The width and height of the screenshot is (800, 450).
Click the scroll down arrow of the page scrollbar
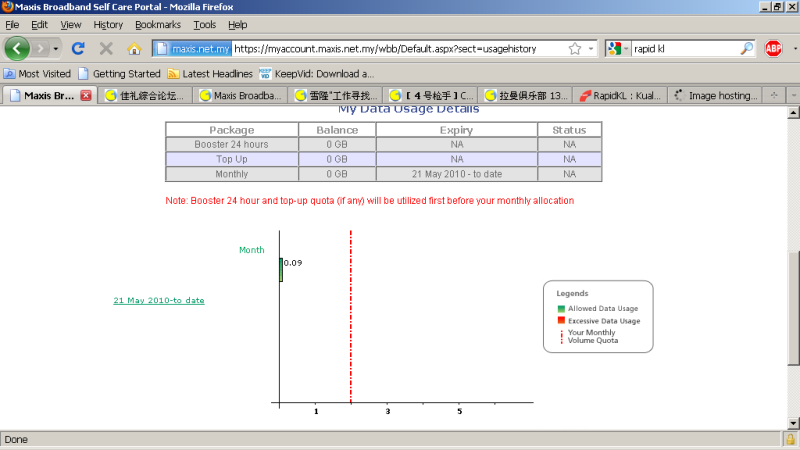coord(793,423)
